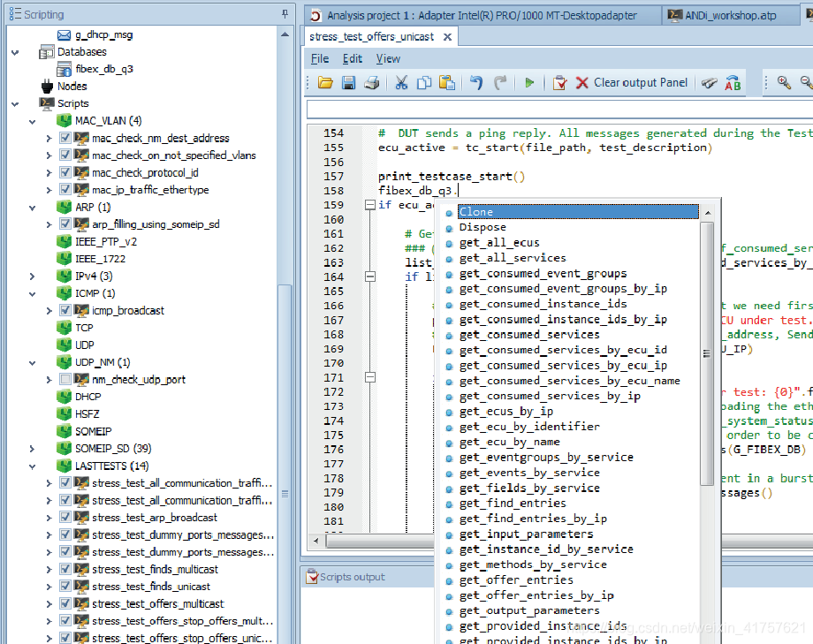The width and height of the screenshot is (813, 644).
Task: Click the autocomplete list scrollbar thumb
Action: click(x=707, y=353)
